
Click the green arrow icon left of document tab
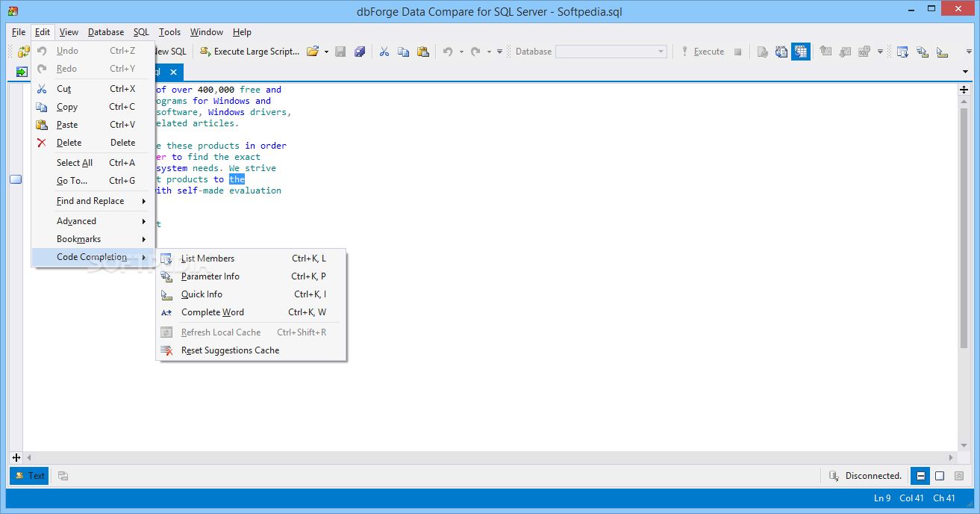pos(22,72)
